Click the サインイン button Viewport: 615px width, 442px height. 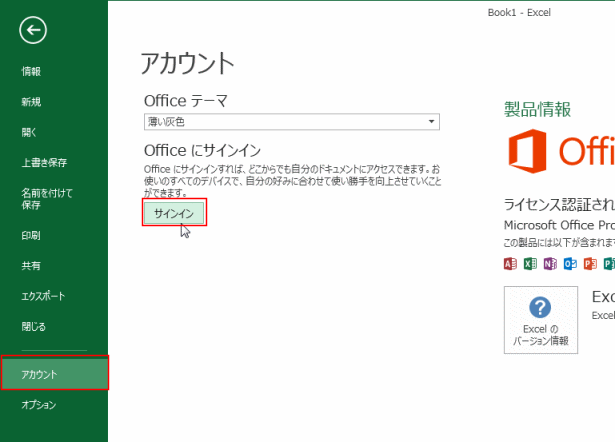coord(174,213)
